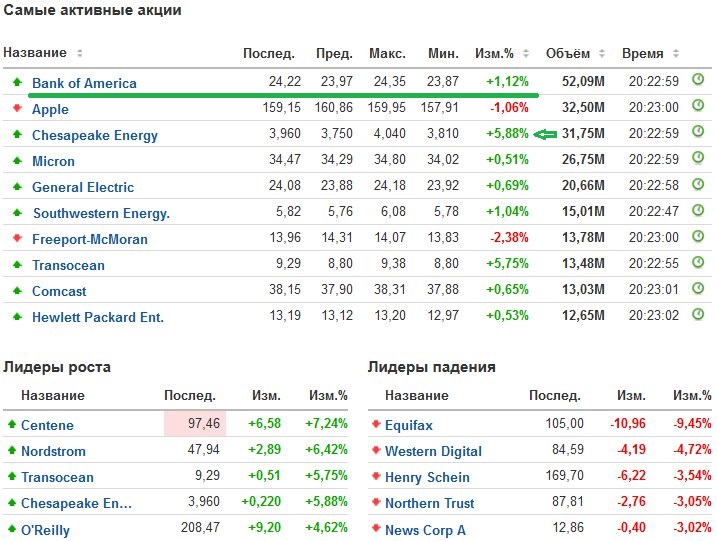Sort the table by the Название column arrows
This screenshot has width=717, height=541.
pyautogui.click(x=80, y=53)
